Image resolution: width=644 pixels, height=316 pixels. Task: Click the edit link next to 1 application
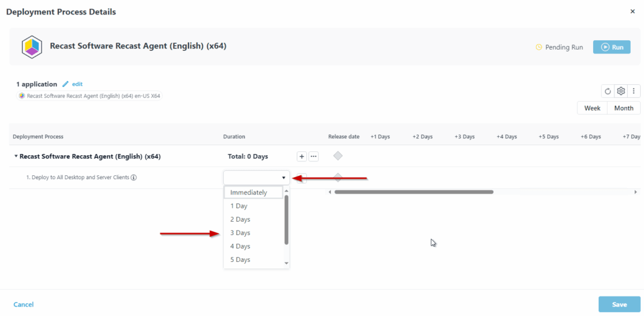pos(77,84)
